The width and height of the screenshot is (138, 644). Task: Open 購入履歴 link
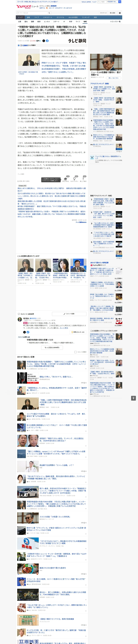(112, 13)
